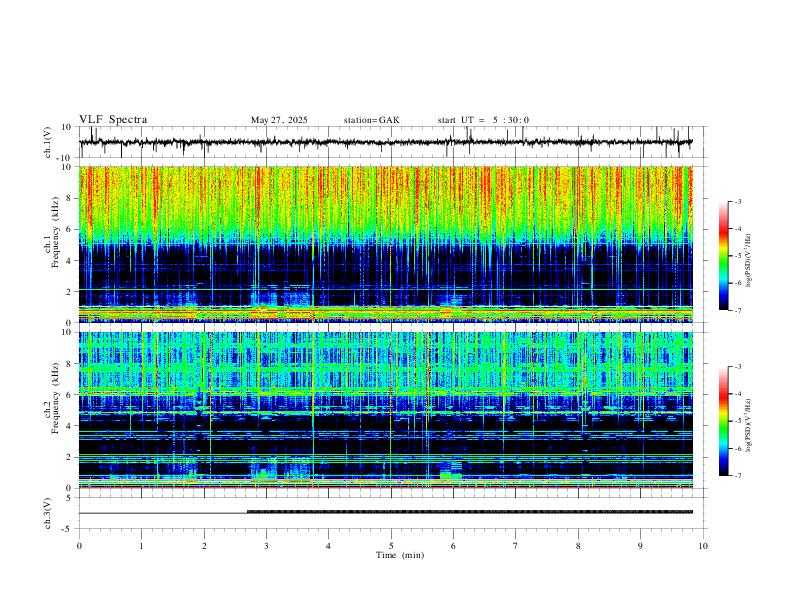
Task: Click the "5" tick on ch.3(V) axis
Action: pyautogui.click(x=69, y=498)
